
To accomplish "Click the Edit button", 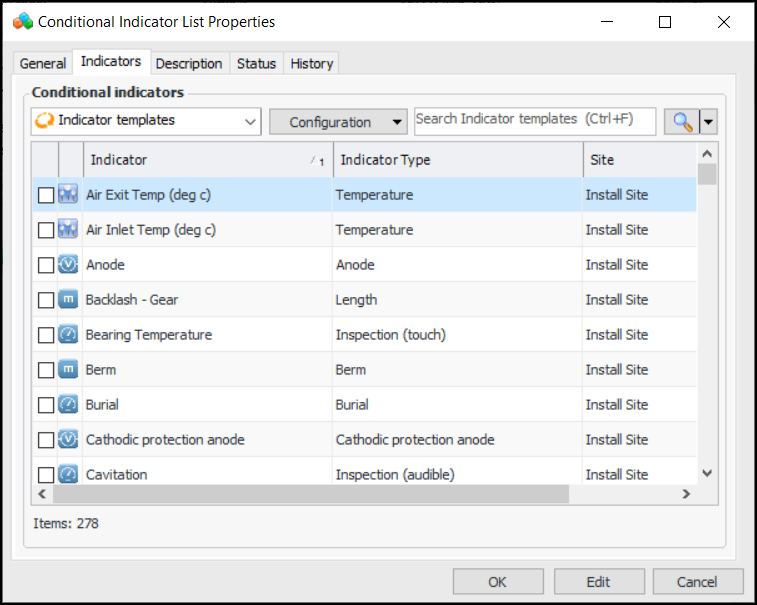I will tap(598, 582).
